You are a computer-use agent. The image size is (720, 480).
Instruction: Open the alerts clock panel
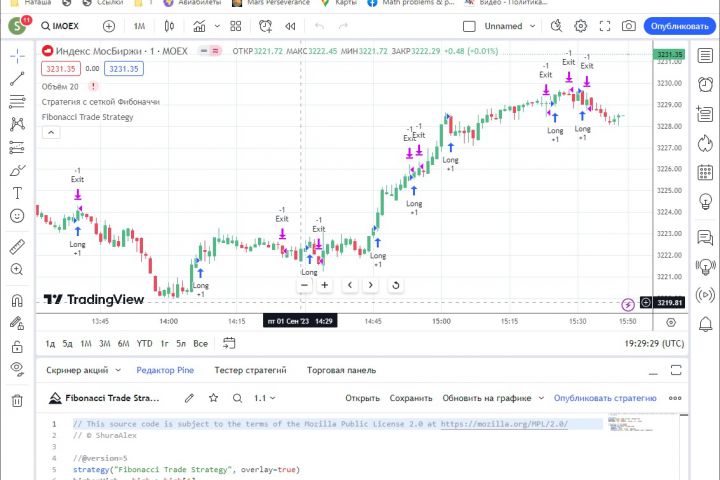pos(705,84)
